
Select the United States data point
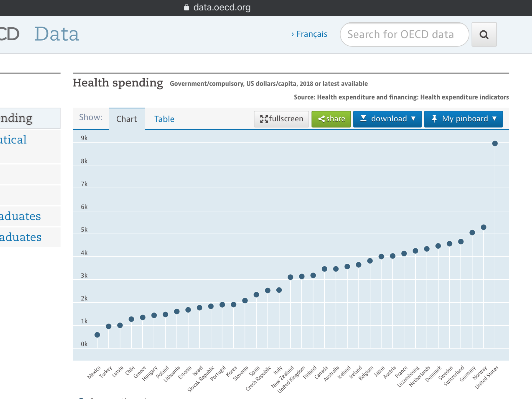[495, 143]
